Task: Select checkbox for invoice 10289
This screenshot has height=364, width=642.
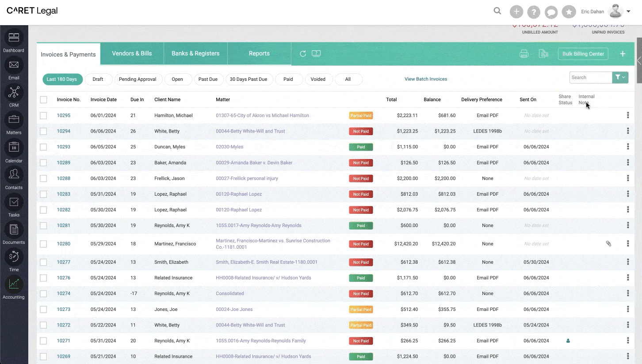Action: pyautogui.click(x=43, y=163)
